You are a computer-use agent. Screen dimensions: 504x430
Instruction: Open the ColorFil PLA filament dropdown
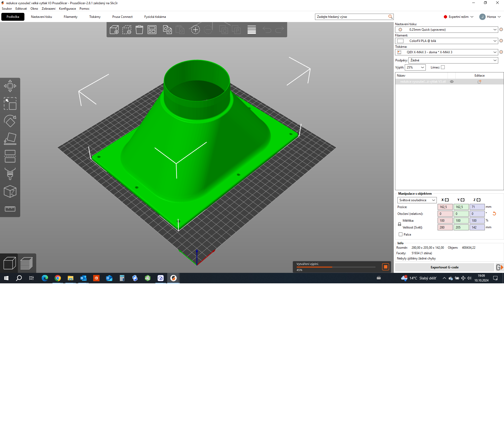447,41
